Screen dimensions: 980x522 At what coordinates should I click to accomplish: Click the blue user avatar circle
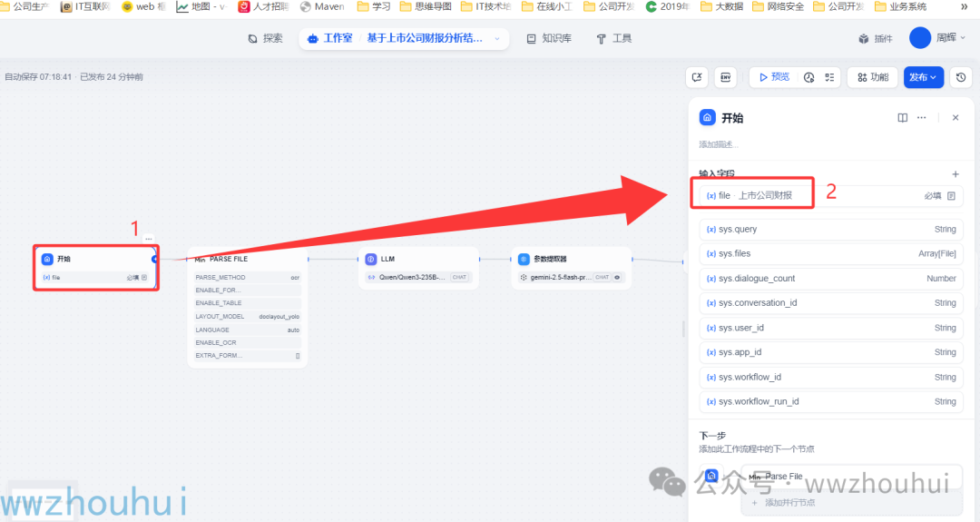point(919,37)
